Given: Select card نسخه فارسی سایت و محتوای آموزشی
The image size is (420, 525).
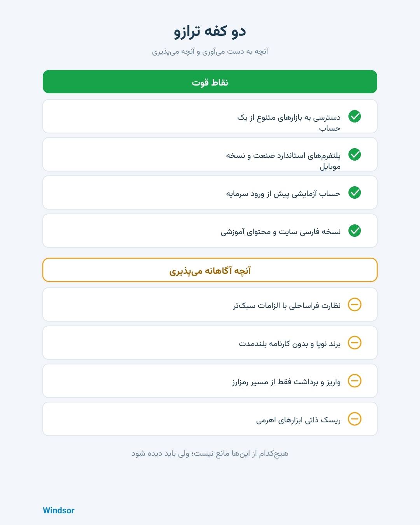Looking at the screenshot, I should pyautogui.click(x=210, y=231).
